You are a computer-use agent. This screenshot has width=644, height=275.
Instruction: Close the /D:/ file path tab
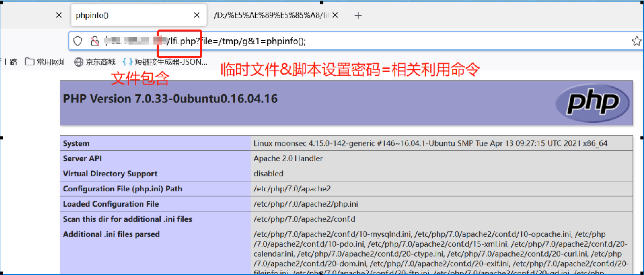335,15
